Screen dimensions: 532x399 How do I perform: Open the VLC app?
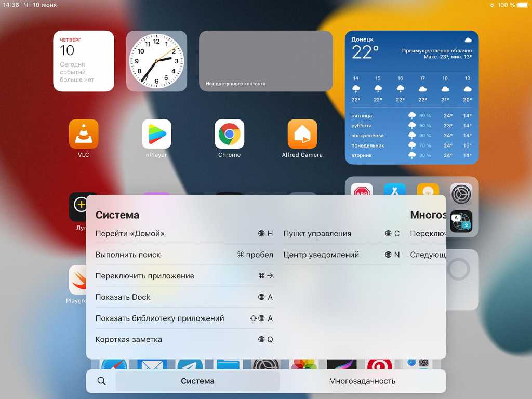(x=84, y=134)
